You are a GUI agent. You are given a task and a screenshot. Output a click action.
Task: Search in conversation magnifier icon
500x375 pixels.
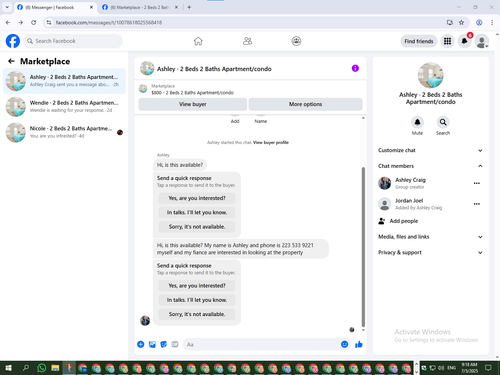click(x=443, y=122)
